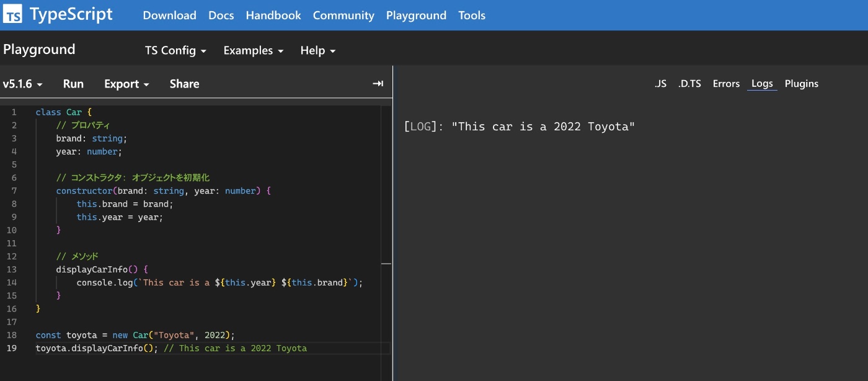Click line number 1 in the gutter
Viewport: 868px width, 381px height.
(14, 112)
